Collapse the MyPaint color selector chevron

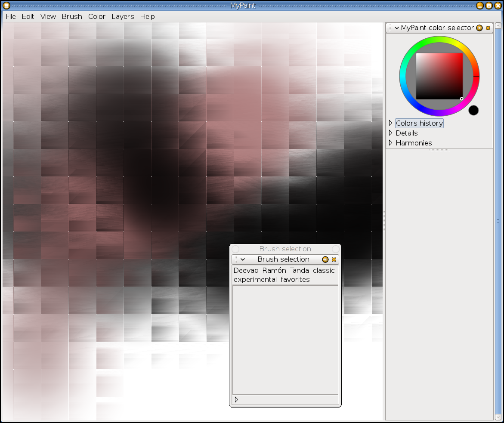click(x=397, y=28)
